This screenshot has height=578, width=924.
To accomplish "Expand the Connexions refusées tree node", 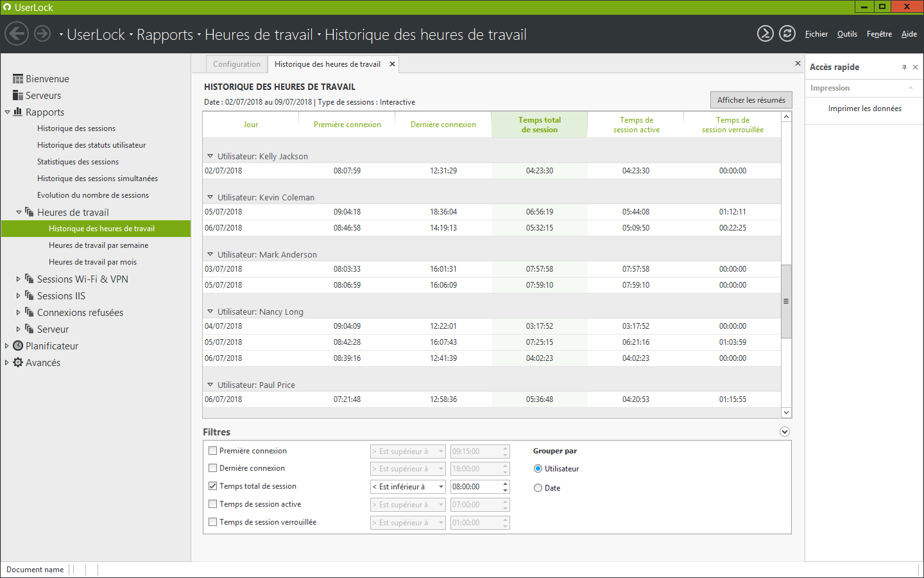I will [x=19, y=312].
